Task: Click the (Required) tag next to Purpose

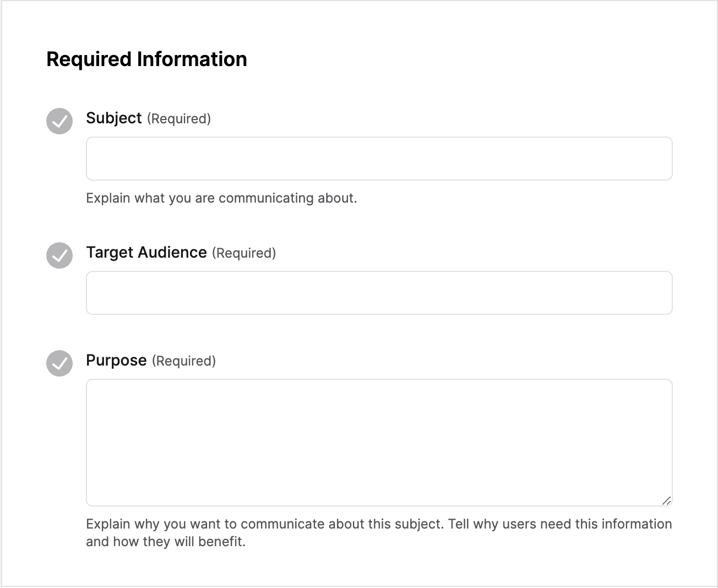Action: pos(184,361)
